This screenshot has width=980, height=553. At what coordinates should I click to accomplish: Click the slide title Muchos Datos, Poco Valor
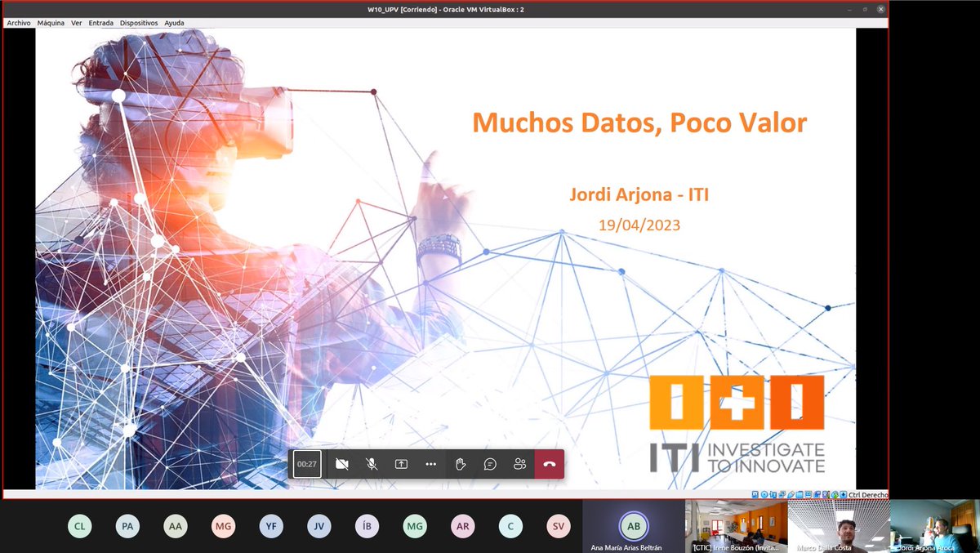[639, 123]
